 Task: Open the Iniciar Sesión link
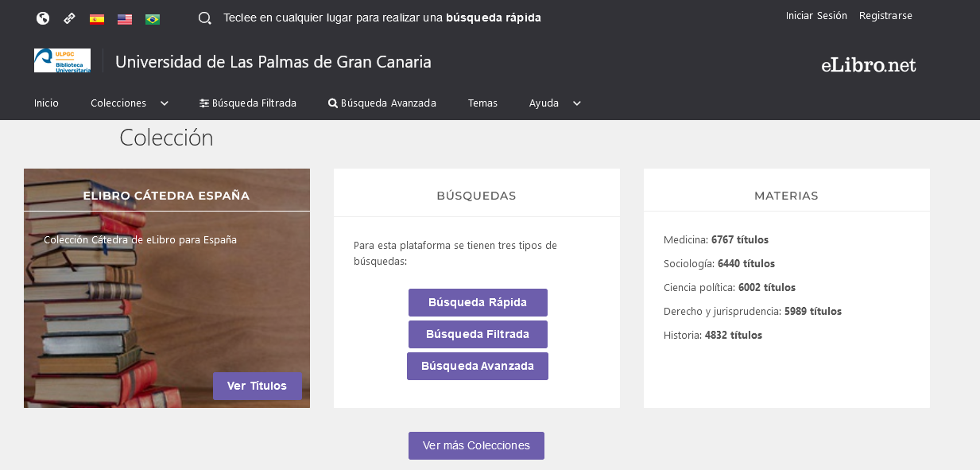tap(816, 15)
